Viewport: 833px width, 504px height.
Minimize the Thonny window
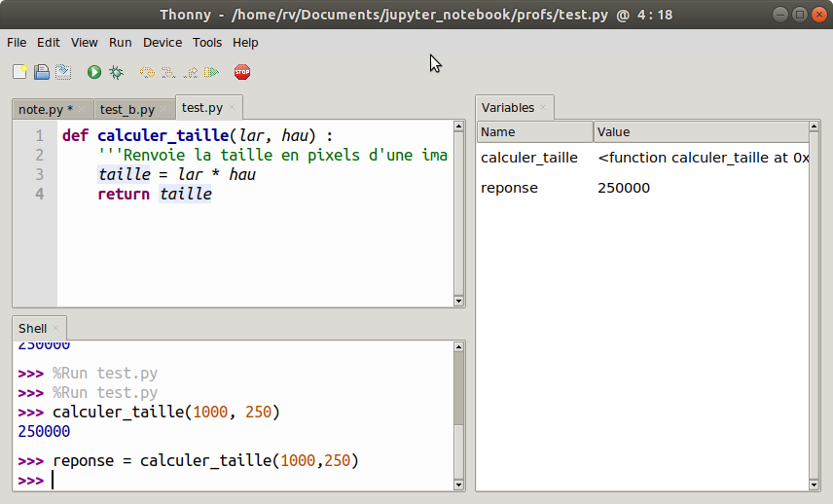[x=779, y=15]
